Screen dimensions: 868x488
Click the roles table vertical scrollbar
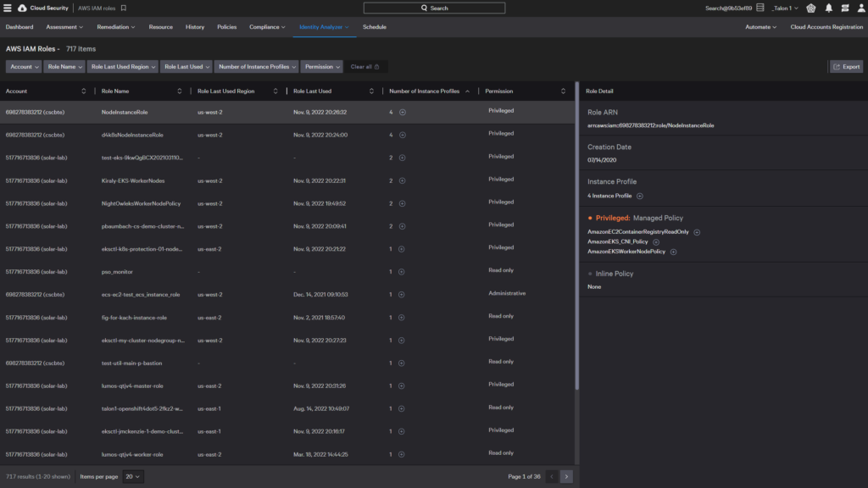(x=576, y=237)
